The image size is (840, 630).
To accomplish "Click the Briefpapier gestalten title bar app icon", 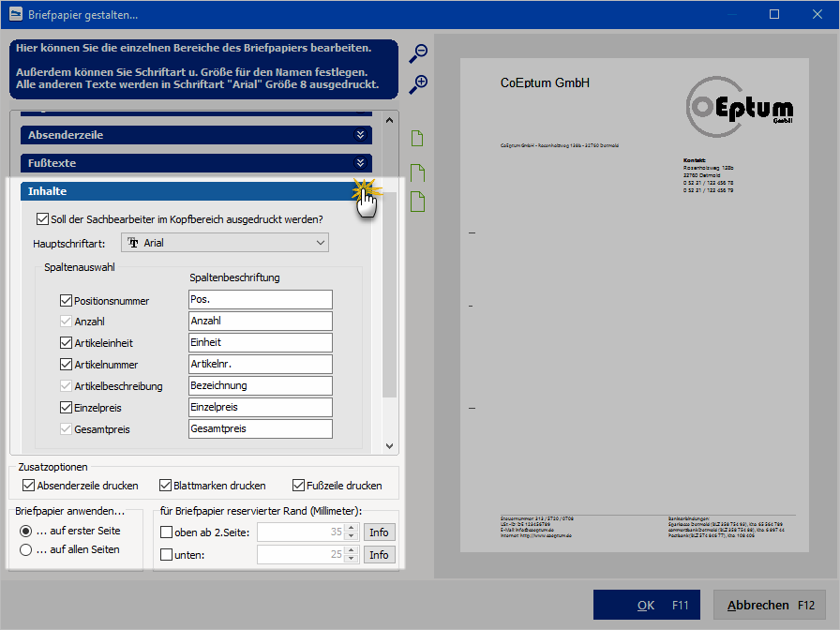I will point(16,14).
